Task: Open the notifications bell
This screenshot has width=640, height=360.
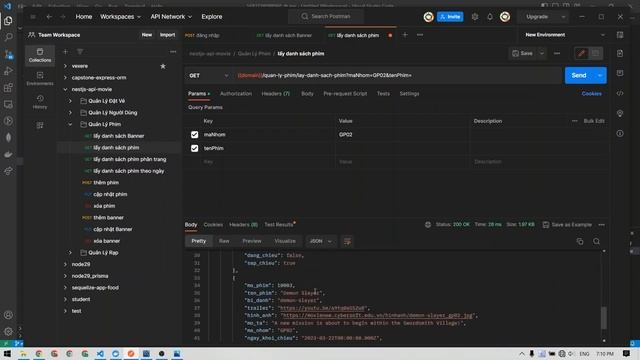Action: 490,17
